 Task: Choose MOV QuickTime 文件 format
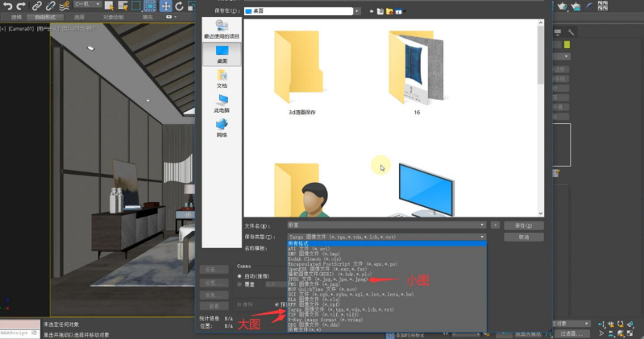(387, 289)
